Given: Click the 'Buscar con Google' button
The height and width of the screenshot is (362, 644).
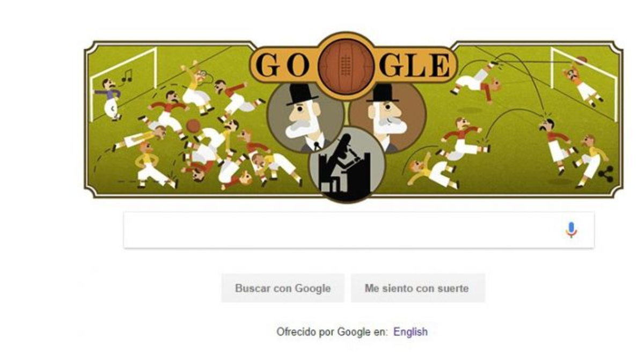Looking at the screenshot, I should coord(283,288).
